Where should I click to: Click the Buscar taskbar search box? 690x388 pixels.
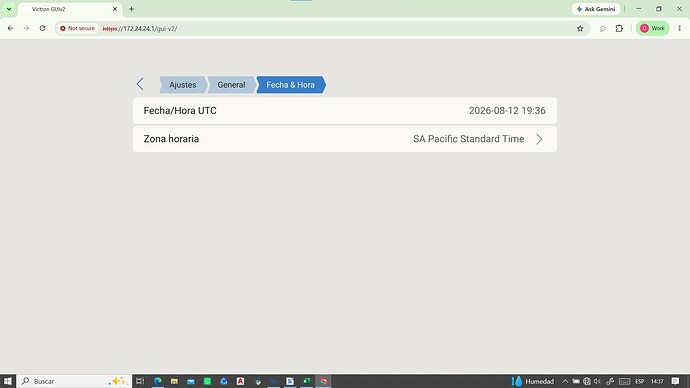(x=74, y=381)
